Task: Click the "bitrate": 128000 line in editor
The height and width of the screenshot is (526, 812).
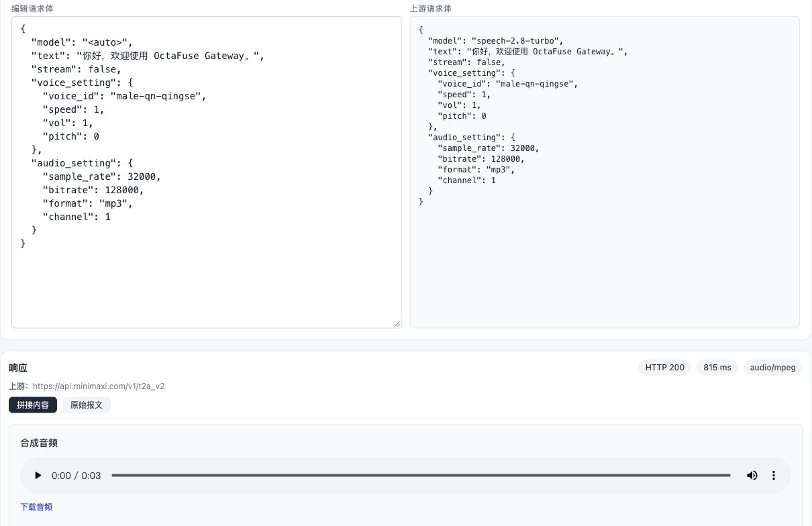Action: tap(93, 190)
